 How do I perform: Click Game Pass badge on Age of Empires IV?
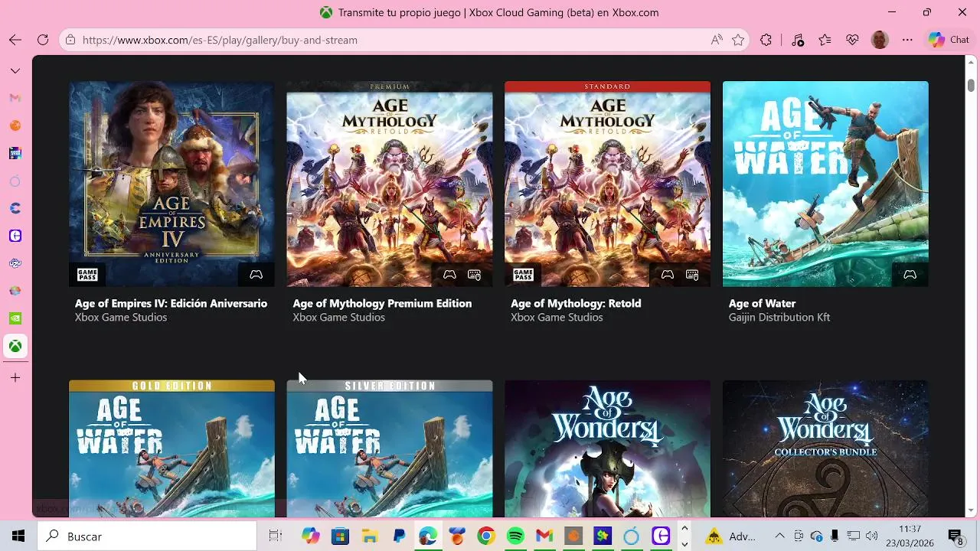point(87,274)
